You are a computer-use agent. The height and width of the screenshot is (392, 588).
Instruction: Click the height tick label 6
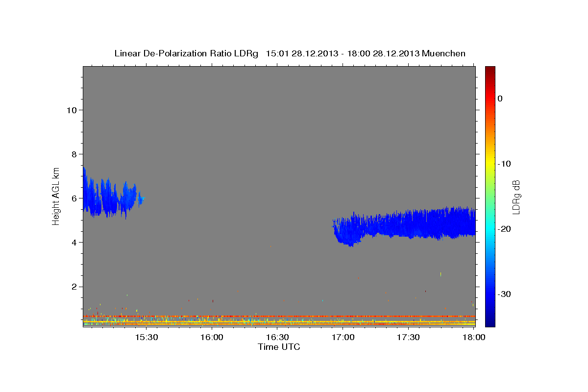73,198
